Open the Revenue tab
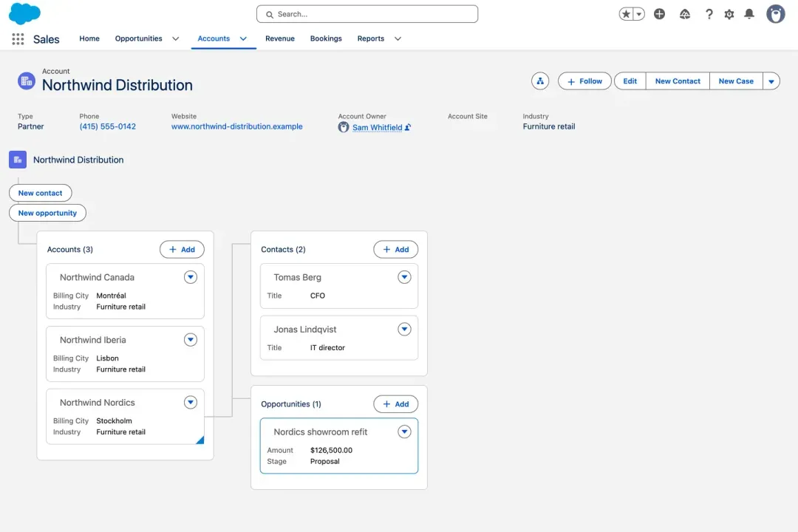This screenshot has height=532, width=798. coord(280,38)
